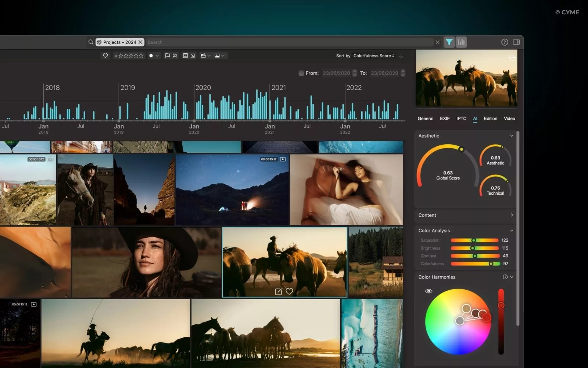
Task: Open the filter funnel panel
Action: pyautogui.click(x=449, y=42)
